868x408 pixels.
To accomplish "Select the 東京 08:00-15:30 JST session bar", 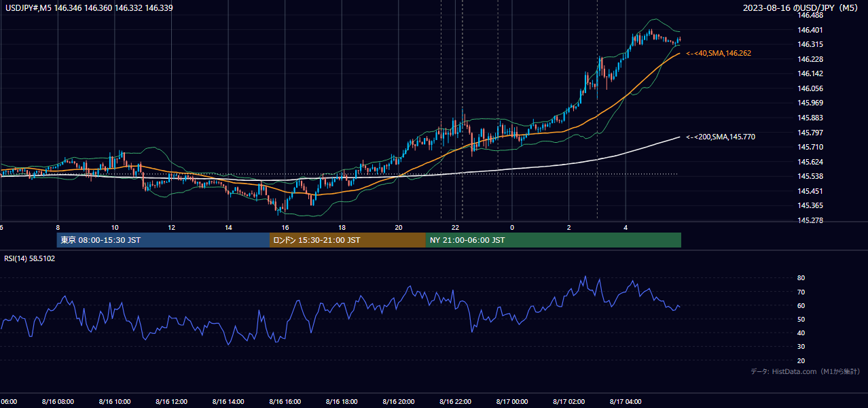I will [164, 240].
